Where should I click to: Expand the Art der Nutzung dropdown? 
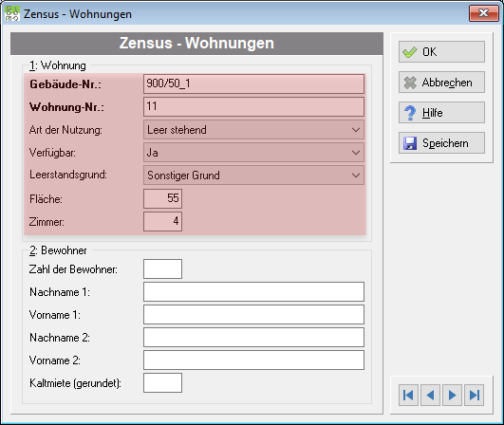tap(356, 130)
